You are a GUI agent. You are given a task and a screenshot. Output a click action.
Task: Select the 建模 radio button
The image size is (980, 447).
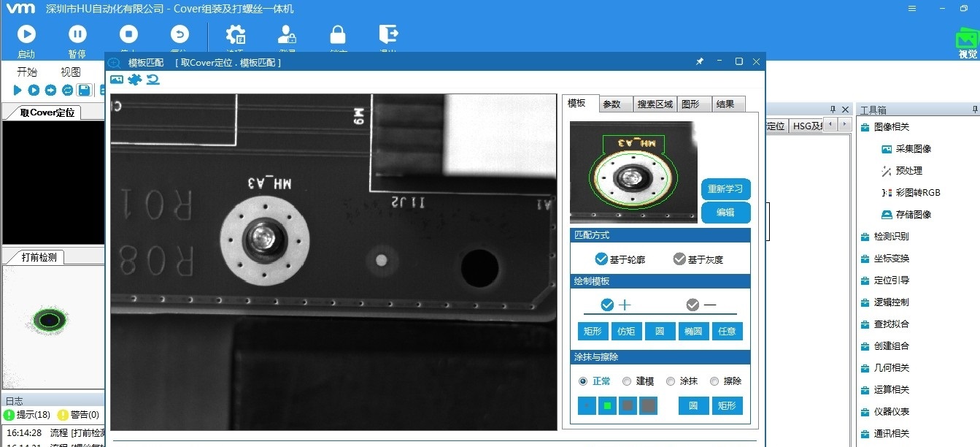click(627, 381)
